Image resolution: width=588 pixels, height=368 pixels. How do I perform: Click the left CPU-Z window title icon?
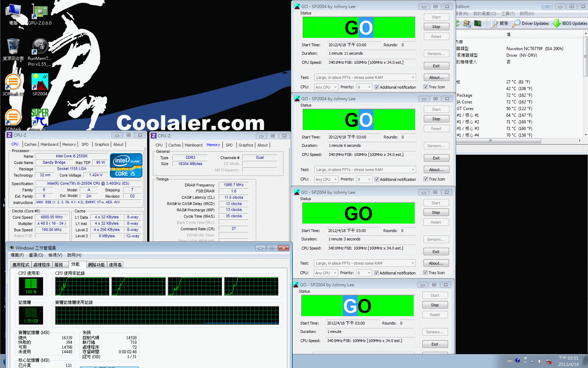point(9,135)
